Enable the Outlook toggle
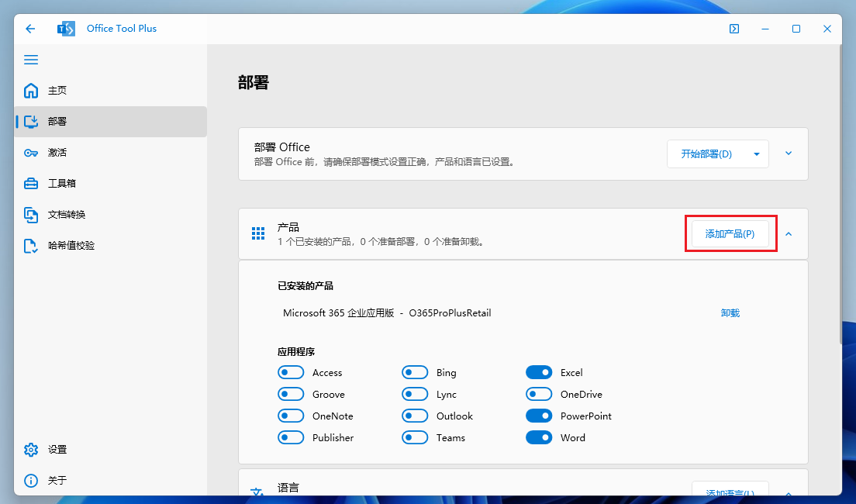Screen dimensions: 856x504 coord(415,416)
